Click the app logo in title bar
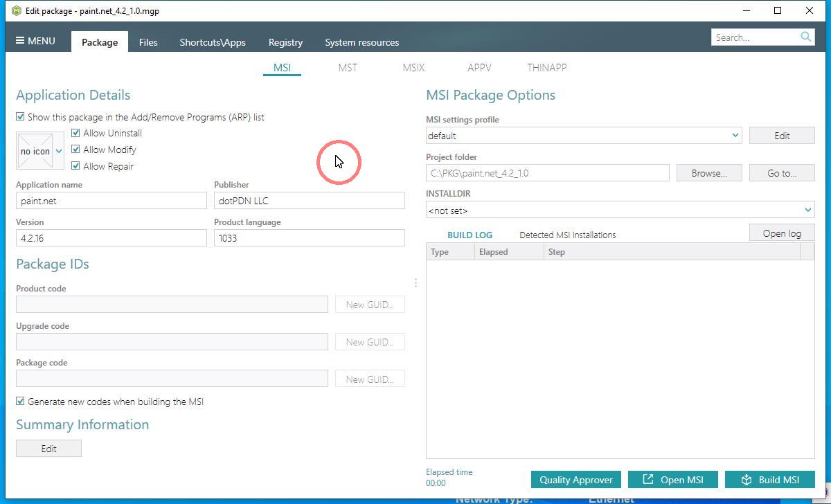 click(16, 10)
